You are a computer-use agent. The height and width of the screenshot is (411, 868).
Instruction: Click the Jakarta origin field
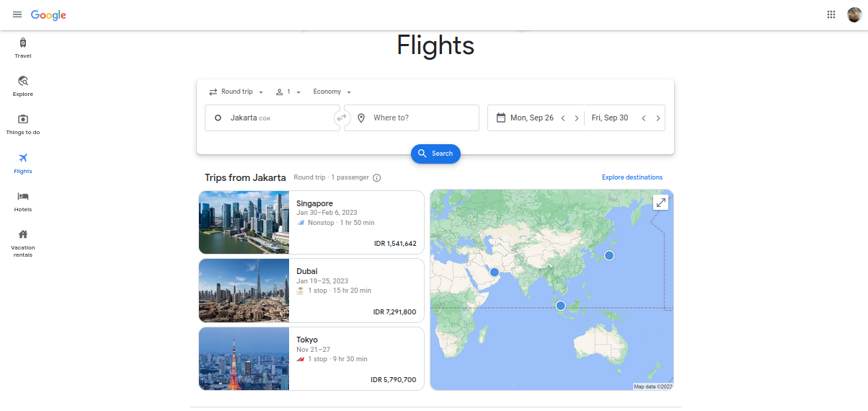(x=273, y=118)
